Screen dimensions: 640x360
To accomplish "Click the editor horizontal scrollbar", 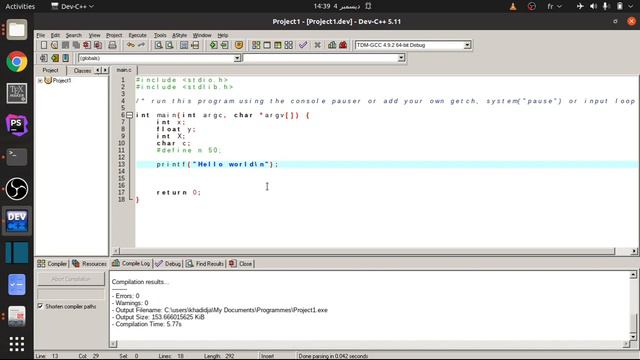I will point(367,251).
